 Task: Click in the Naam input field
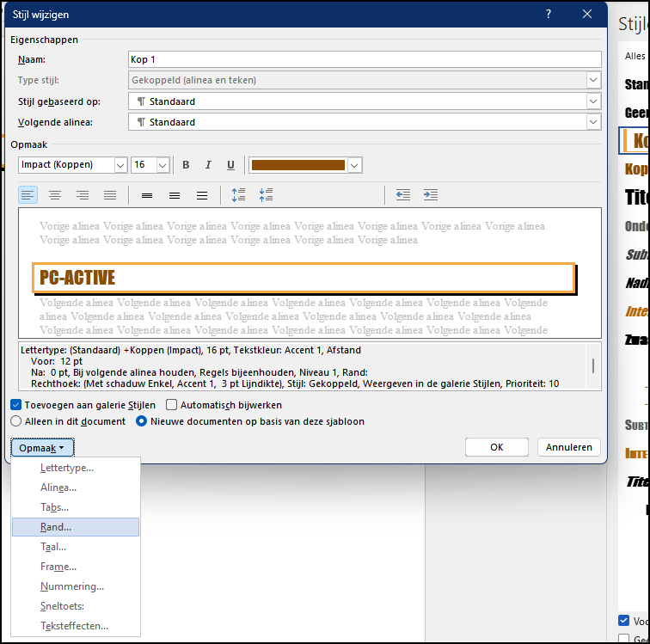click(x=365, y=59)
